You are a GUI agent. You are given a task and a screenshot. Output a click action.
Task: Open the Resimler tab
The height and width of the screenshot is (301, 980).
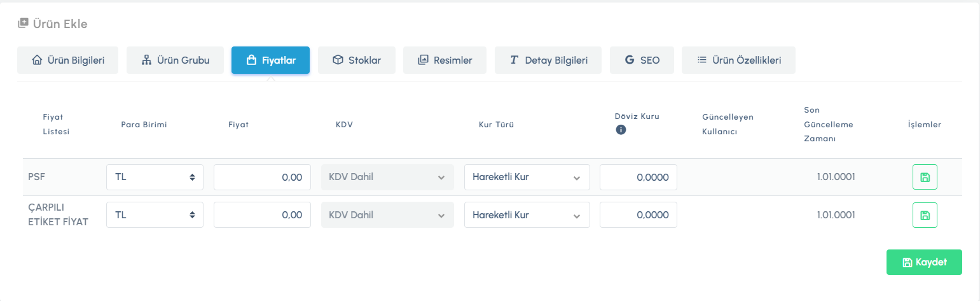click(x=445, y=60)
